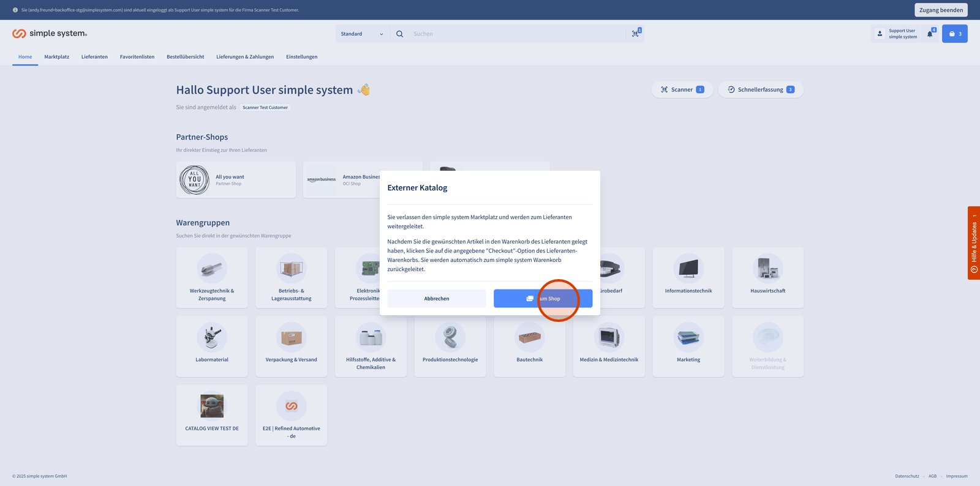
Task: Open the Hauswirtschaft category icon
Action: (768, 269)
